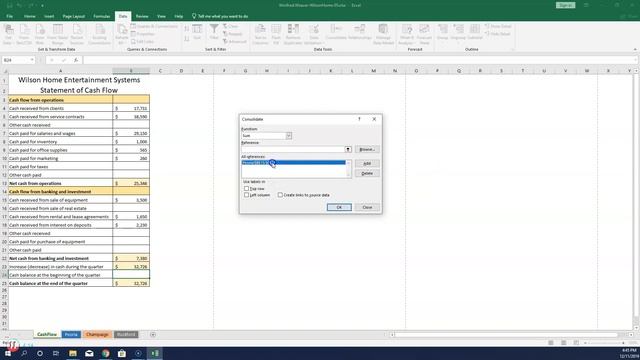Click the collapse-dialog icon in Reference field
Image resolution: width=640 pixels, height=360 pixels.
click(x=348, y=149)
